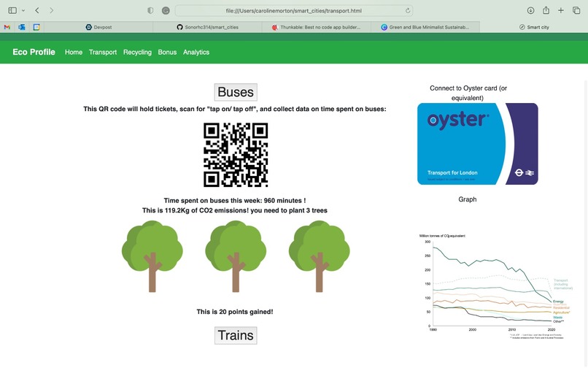Viewport: 588px width, 368px height.
Task: Click the QR code description sentence
Action: 235,109
